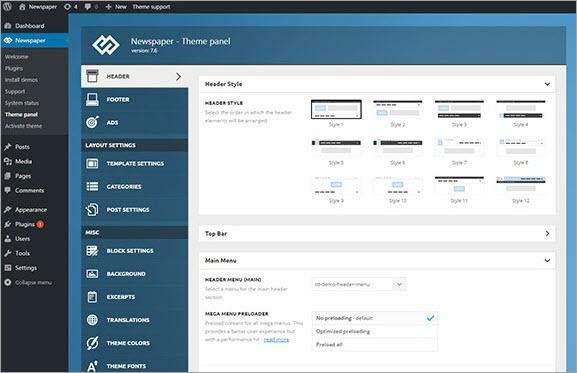Click the Ads target icon
This screenshot has height=373, width=577.
click(92, 122)
